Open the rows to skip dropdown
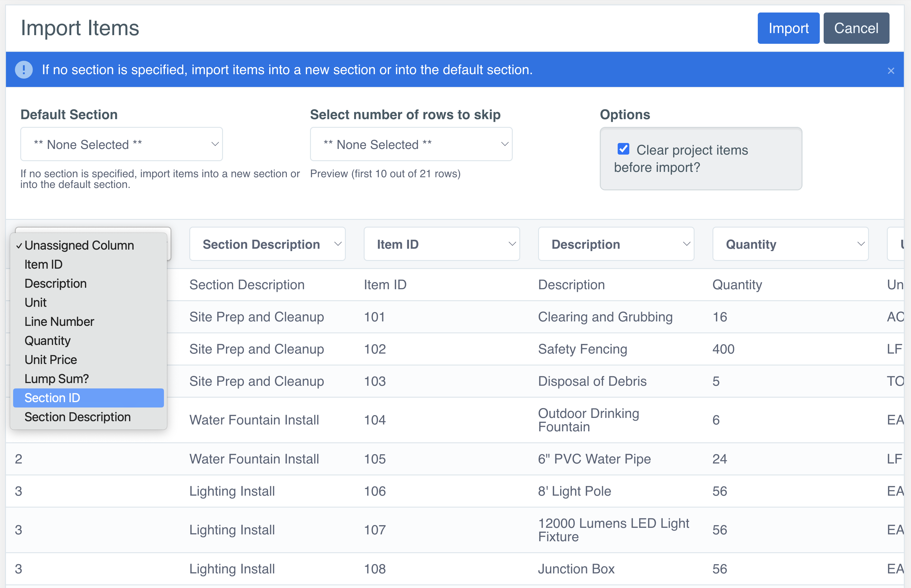911x588 pixels. click(x=411, y=144)
